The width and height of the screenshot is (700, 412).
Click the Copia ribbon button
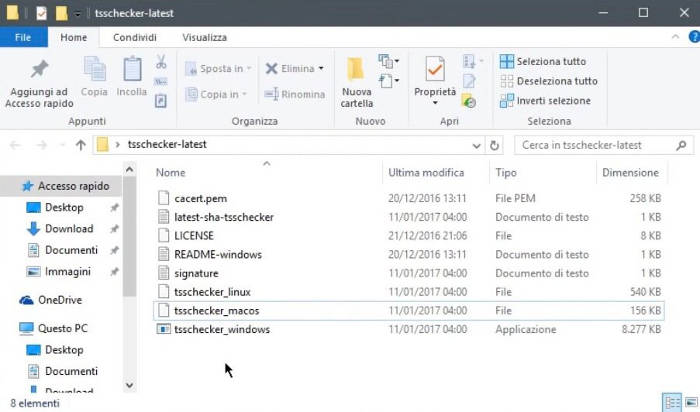(94, 77)
